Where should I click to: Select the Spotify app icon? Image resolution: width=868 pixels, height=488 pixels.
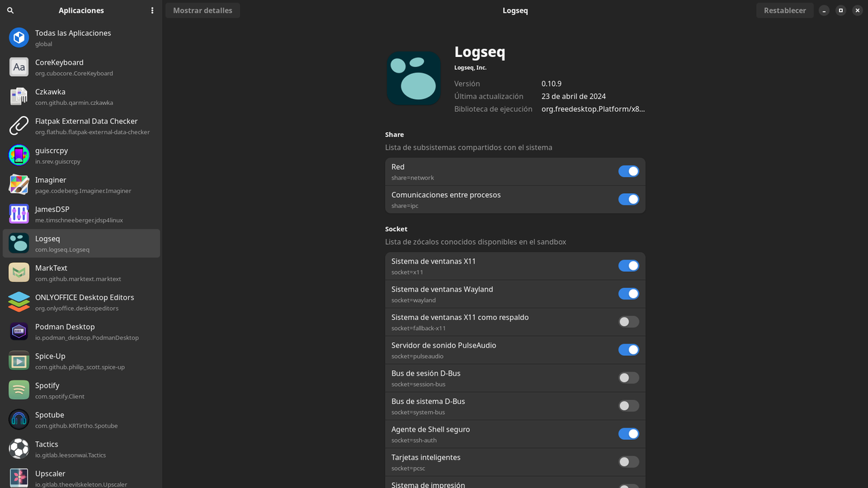[x=19, y=390]
